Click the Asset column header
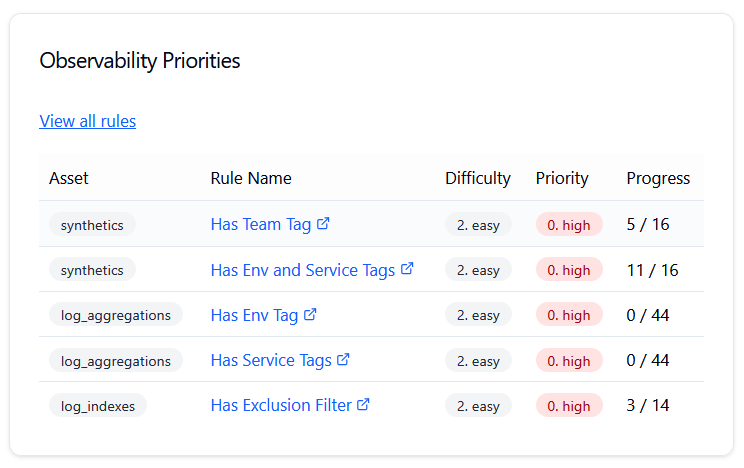 69,178
